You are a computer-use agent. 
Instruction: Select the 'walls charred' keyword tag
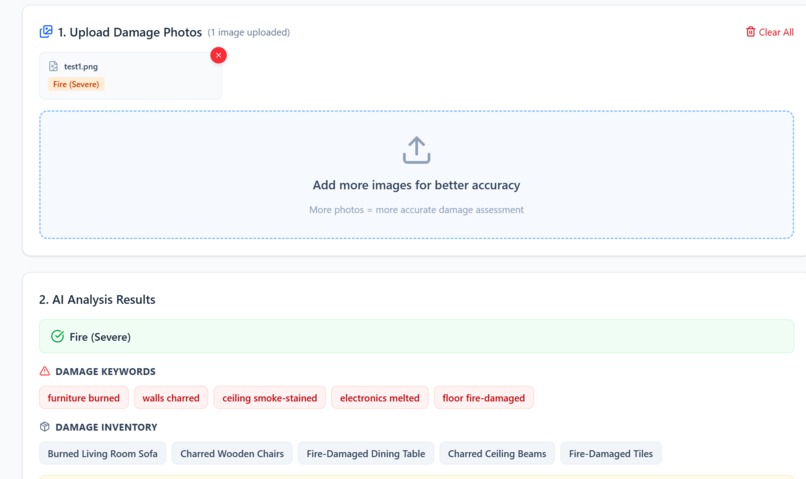coord(171,398)
